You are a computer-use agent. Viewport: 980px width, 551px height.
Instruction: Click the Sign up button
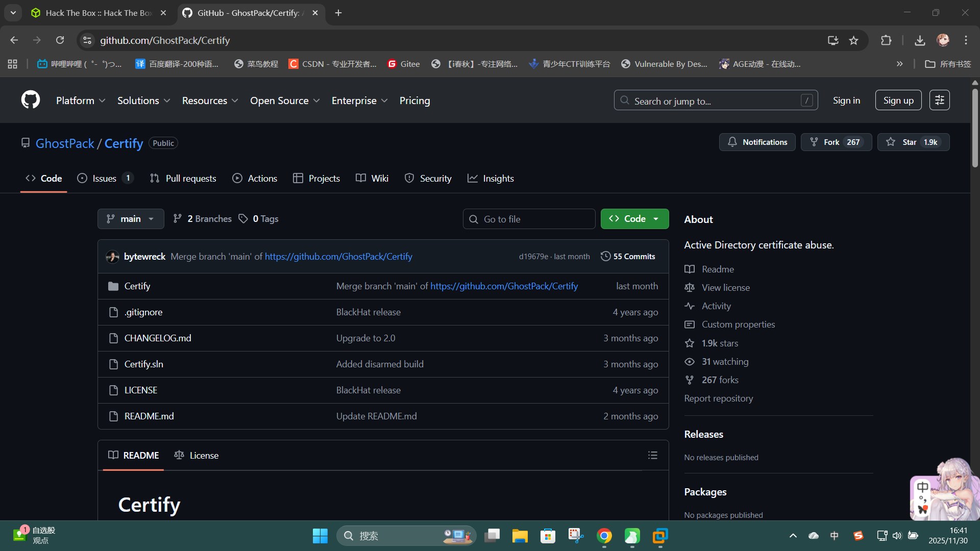click(x=898, y=101)
